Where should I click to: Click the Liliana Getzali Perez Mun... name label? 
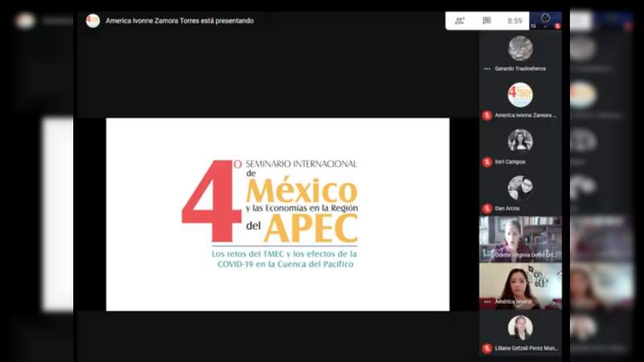click(x=526, y=348)
